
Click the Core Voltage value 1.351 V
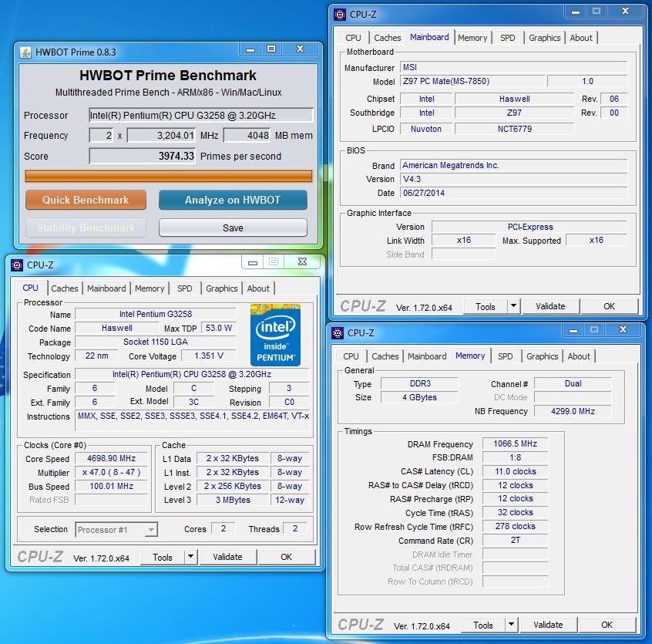[x=209, y=356]
